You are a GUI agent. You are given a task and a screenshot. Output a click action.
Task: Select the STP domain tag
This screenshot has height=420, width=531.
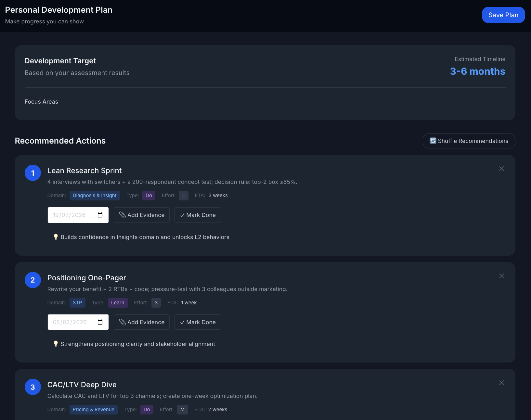point(77,303)
